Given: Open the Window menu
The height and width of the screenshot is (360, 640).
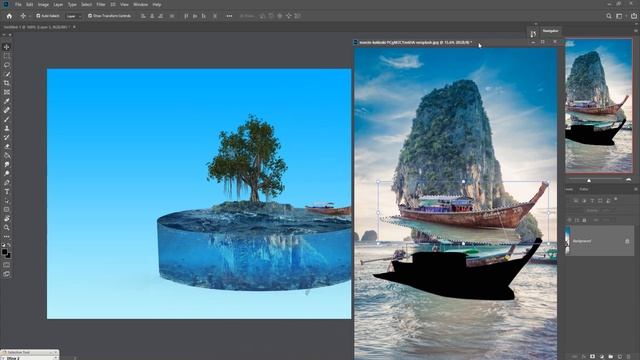Looking at the screenshot, I should (x=141, y=4).
